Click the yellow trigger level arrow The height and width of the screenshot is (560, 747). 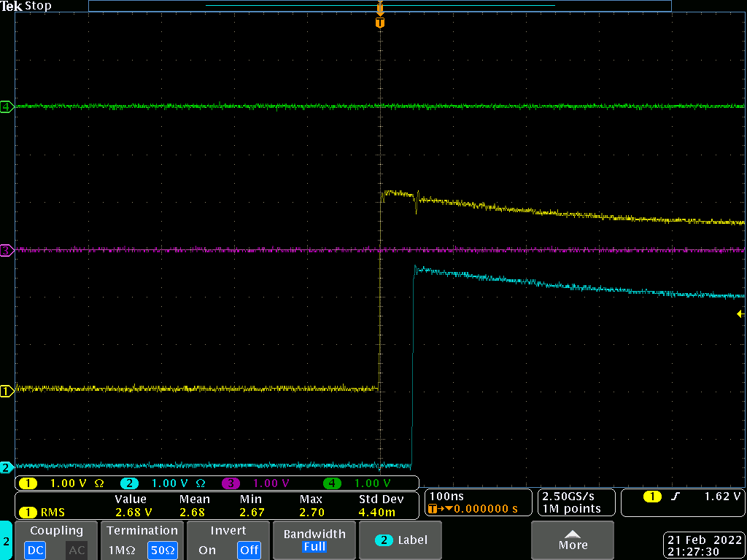pos(740,314)
